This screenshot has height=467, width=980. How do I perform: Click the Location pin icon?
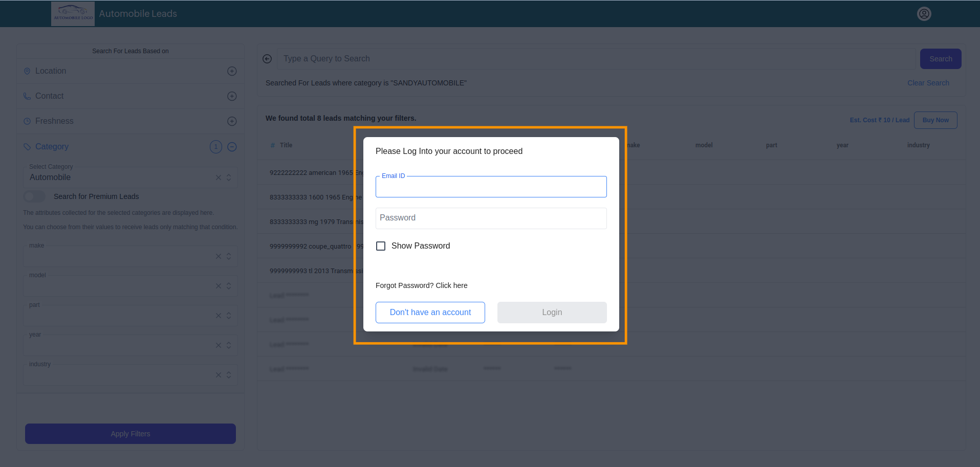[x=27, y=71]
